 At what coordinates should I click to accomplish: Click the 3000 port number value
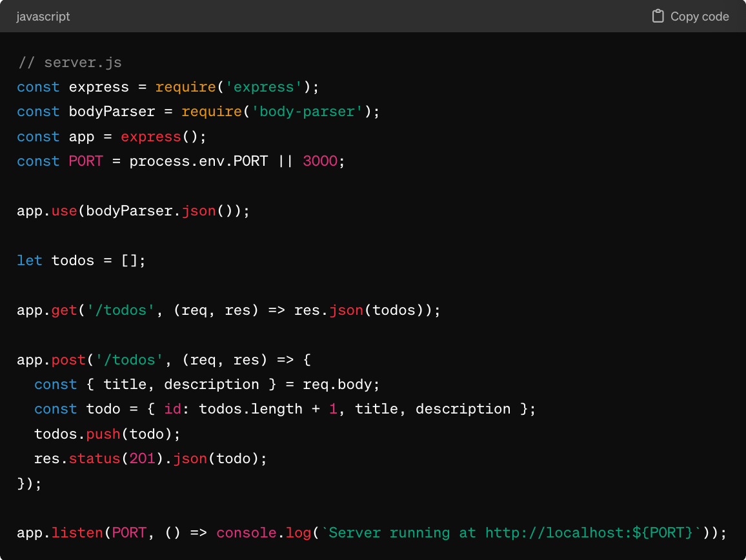(x=319, y=161)
